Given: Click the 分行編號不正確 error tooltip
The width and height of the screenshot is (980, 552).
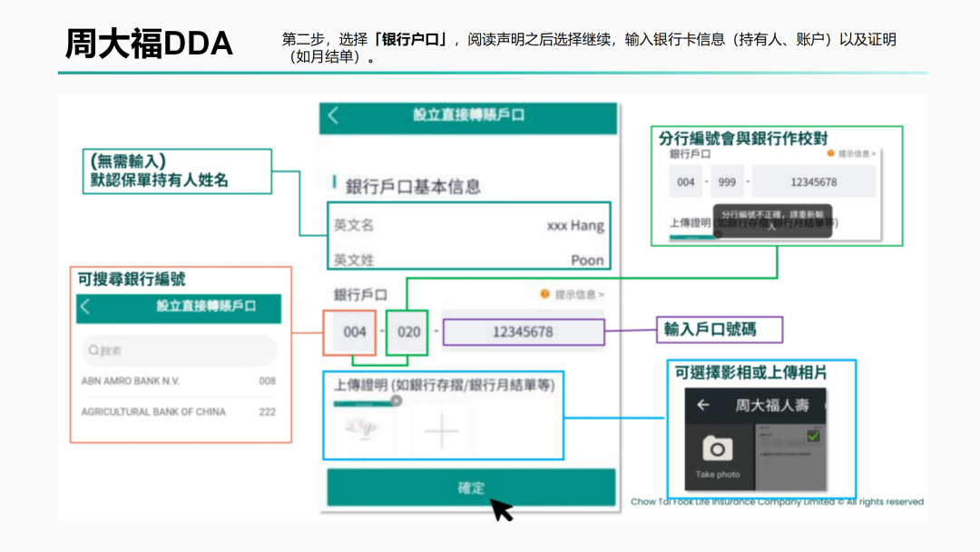Looking at the screenshot, I should 772,220.
